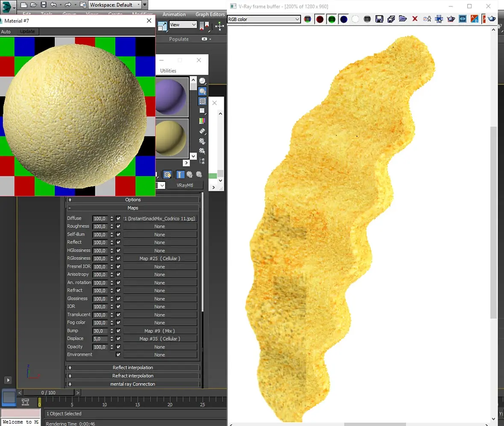
Task: Toggle the Diffuse map checkbox
Action: tap(118, 219)
